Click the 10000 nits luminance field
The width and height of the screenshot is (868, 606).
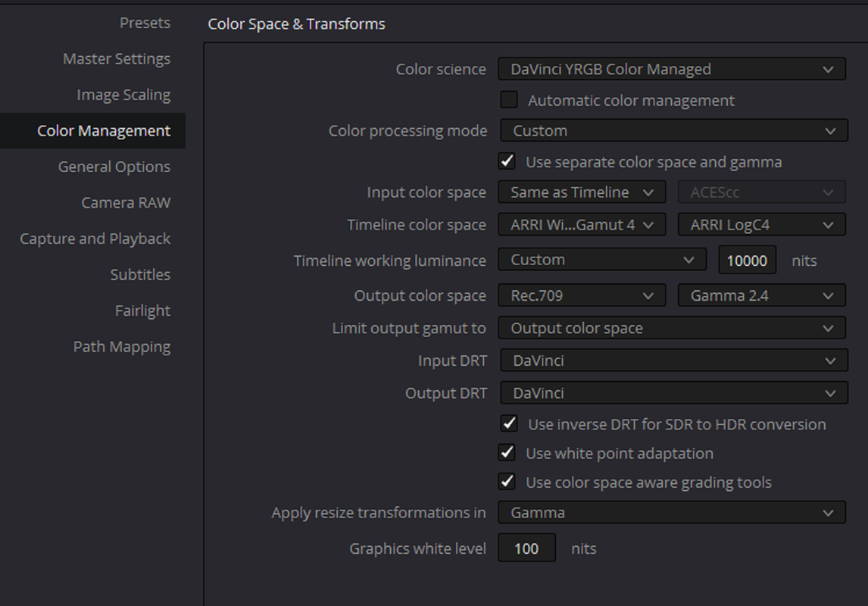748,260
